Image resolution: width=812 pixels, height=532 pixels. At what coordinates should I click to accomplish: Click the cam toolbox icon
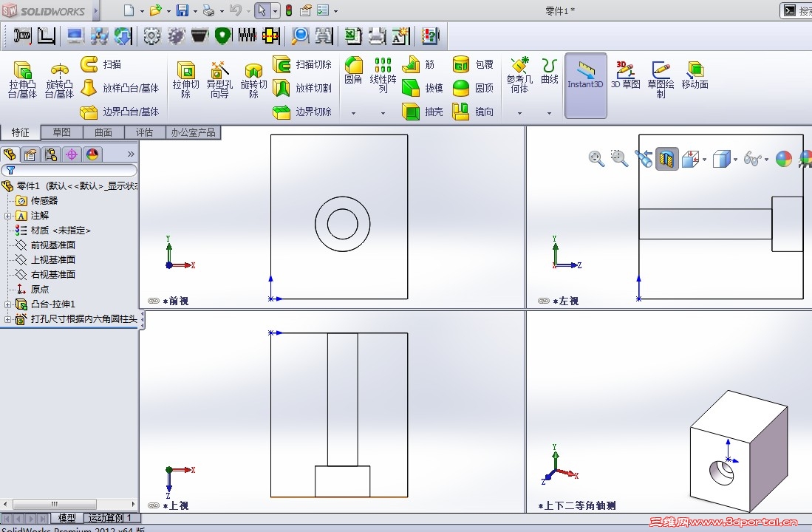tap(176, 35)
